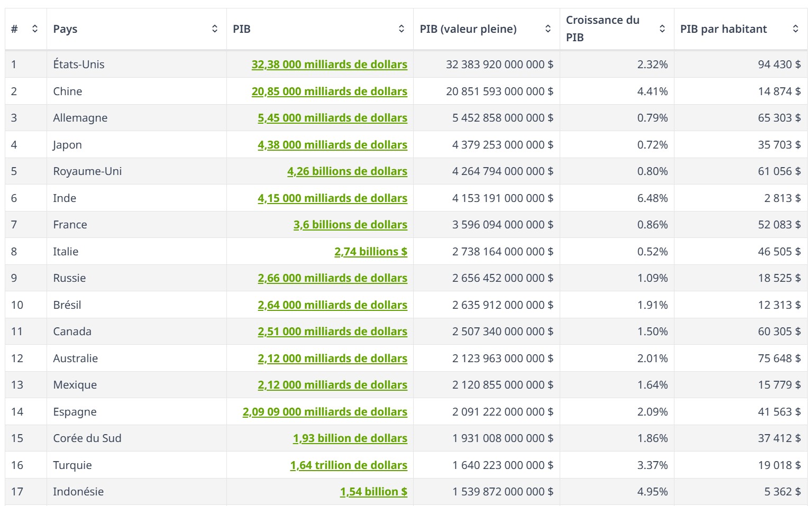Image resolution: width=812 pixels, height=506 pixels.
Task: Open Inde's 4,15 000 milliards de dollars link
Action: pyautogui.click(x=333, y=198)
